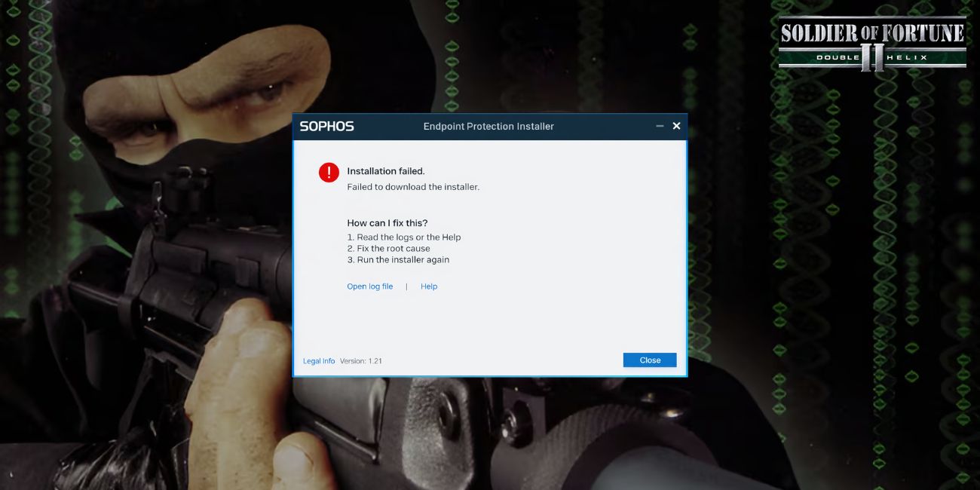The width and height of the screenshot is (980, 490).
Task: Click the separator between Open log file and Help
Action: pos(406,286)
